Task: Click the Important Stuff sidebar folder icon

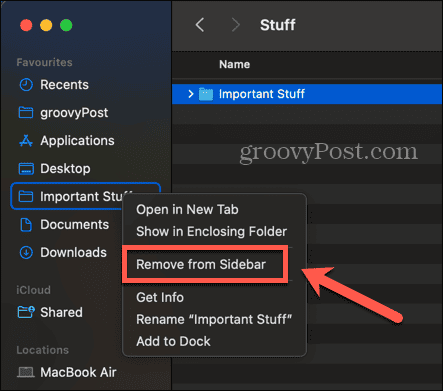Action: tap(26, 196)
